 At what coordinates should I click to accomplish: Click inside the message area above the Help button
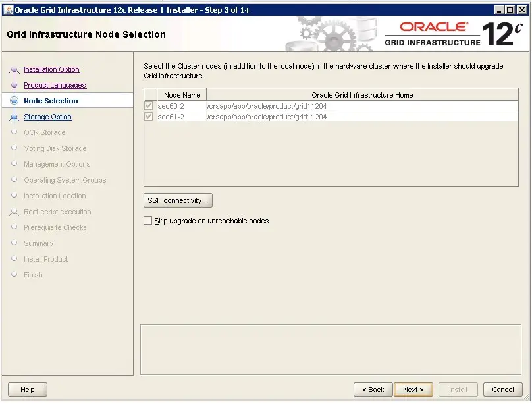pos(331,350)
